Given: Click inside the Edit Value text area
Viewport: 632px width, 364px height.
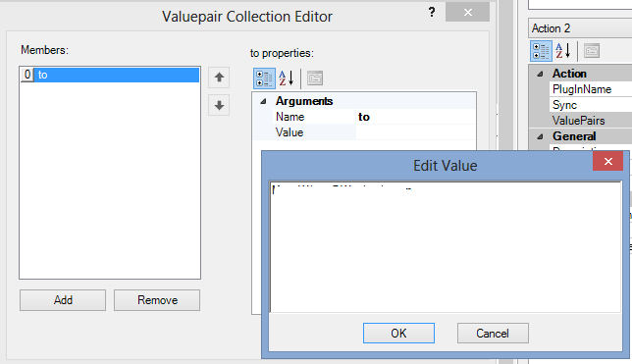Looking at the screenshot, I should coord(446,246).
